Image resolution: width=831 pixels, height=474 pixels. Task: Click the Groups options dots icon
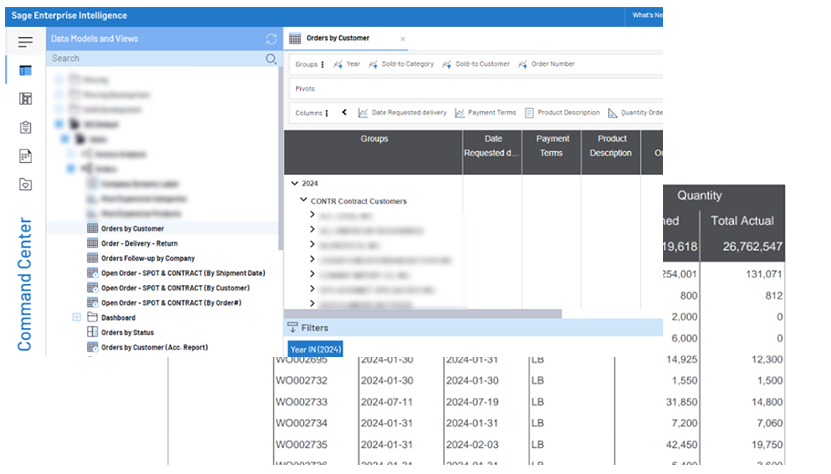point(323,64)
